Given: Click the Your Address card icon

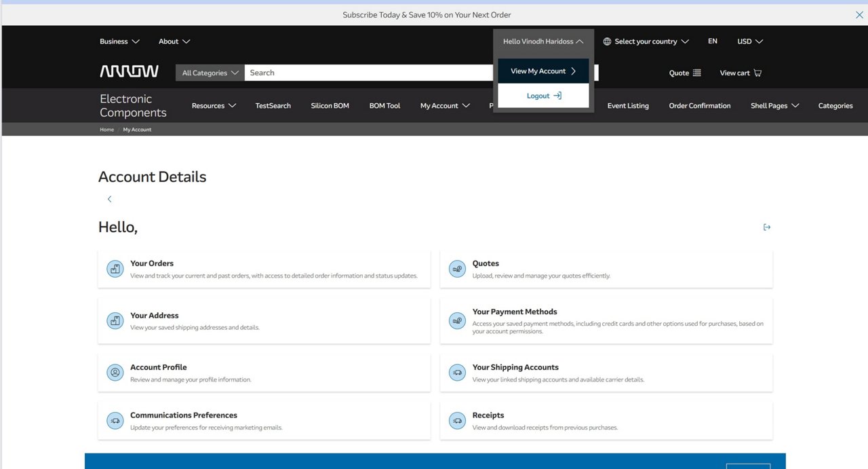Looking at the screenshot, I should pos(115,320).
